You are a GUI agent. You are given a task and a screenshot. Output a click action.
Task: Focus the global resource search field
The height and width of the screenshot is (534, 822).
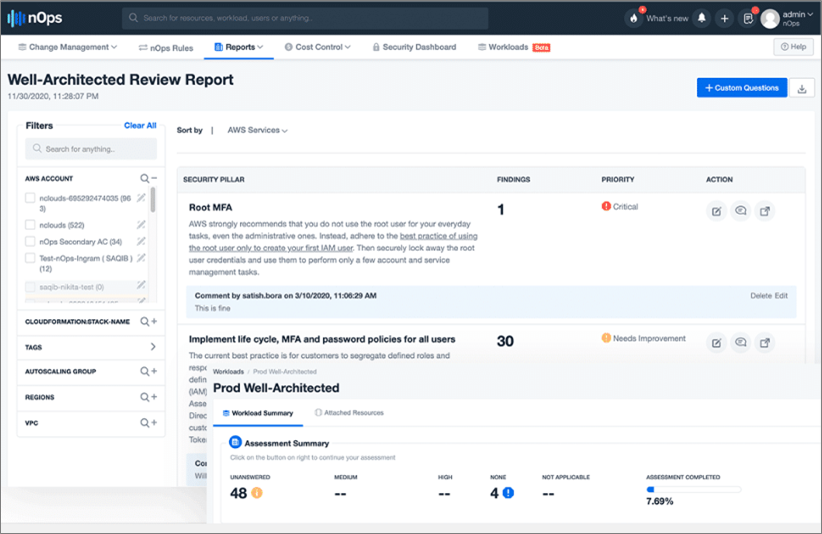(305, 18)
